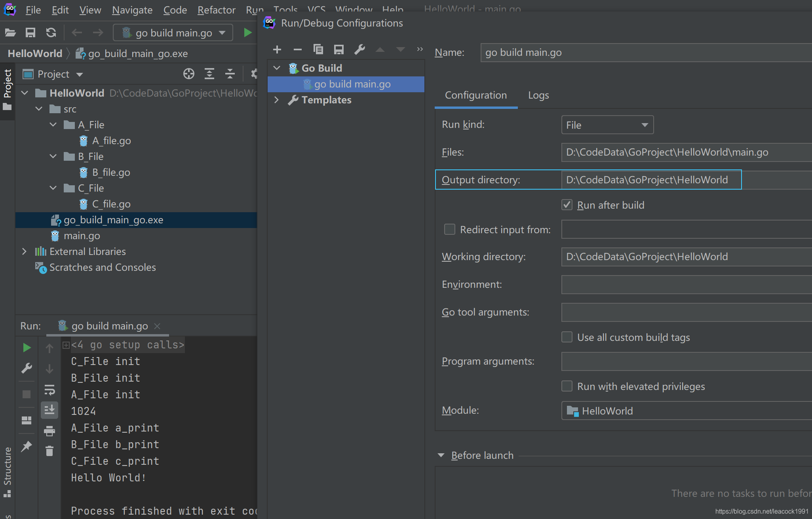Click the locate target icon in Project panel

[189, 74]
